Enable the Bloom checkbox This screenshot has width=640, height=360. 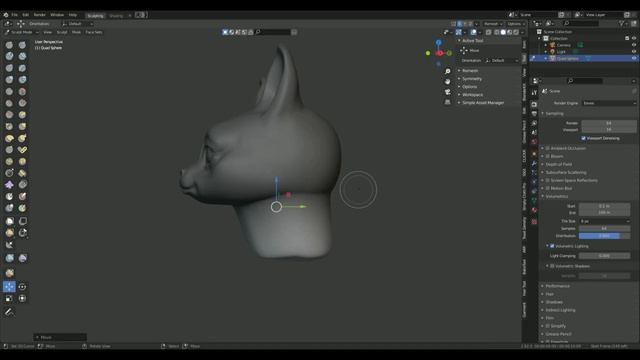(x=548, y=156)
